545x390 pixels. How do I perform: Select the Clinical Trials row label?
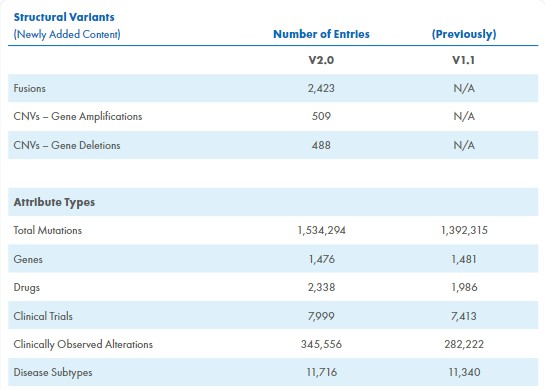[x=43, y=316]
